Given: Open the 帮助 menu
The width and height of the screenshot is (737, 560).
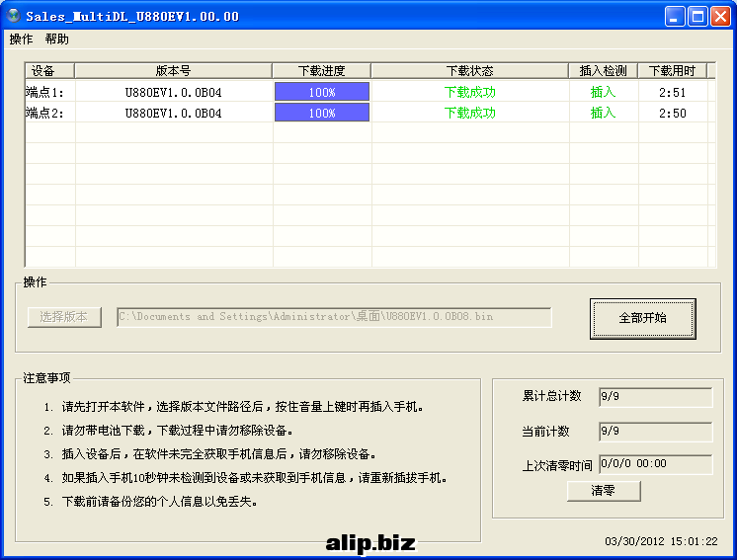Looking at the screenshot, I should tap(57, 40).
